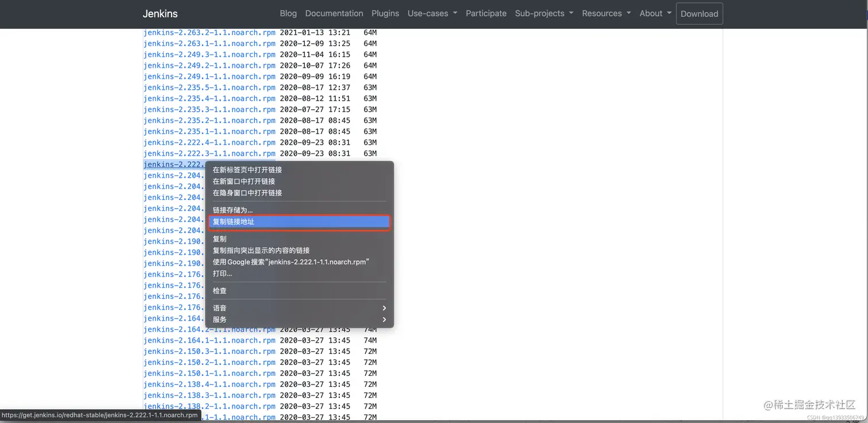This screenshot has width=868, height=423.
Task: Choose 使用Google搜索 jenkins-2.222.1 menu entry
Action: [x=299, y=262]
